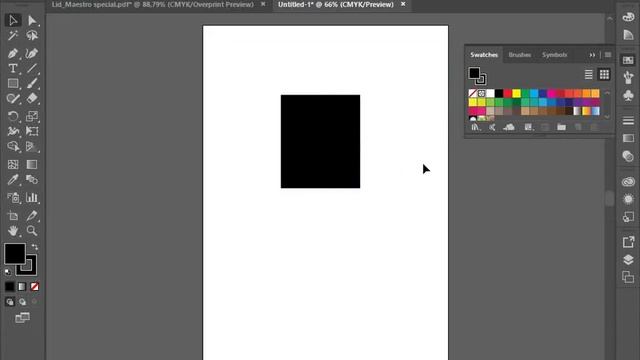Screen dimensions: 640x360
Task: Select the Free Transform tool
Action: [32, 131]
